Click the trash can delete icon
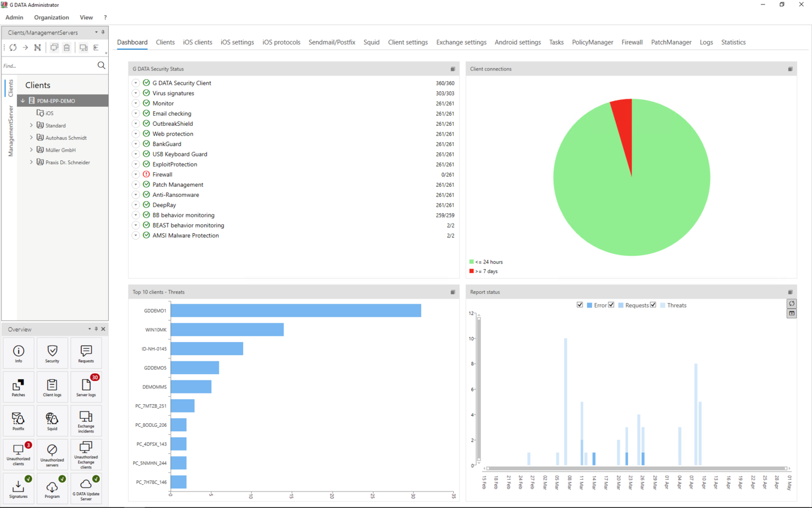This screenshot has height=508, width=812. click(x=67, y=47)
